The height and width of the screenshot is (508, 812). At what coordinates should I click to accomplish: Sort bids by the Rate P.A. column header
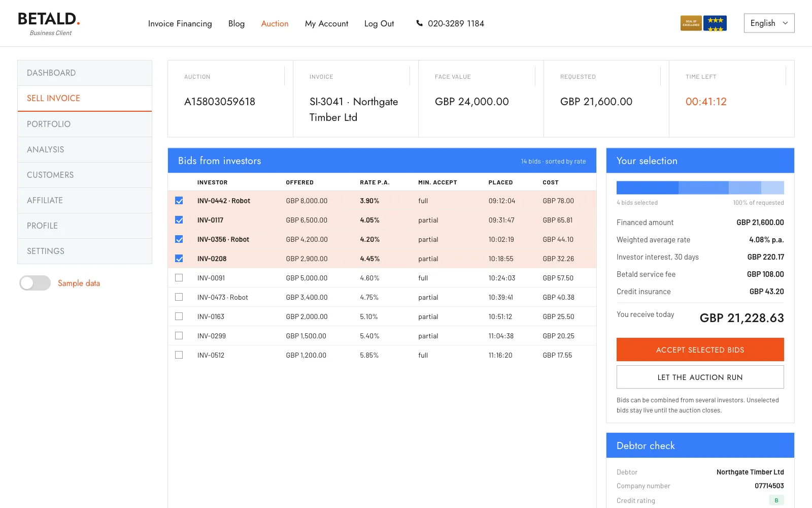click(375, 182)
